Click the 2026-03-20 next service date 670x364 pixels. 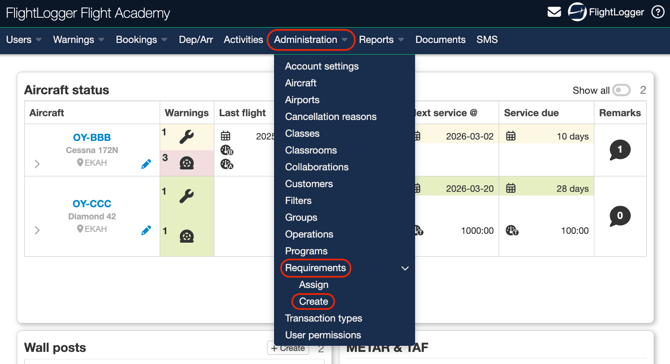470,188
